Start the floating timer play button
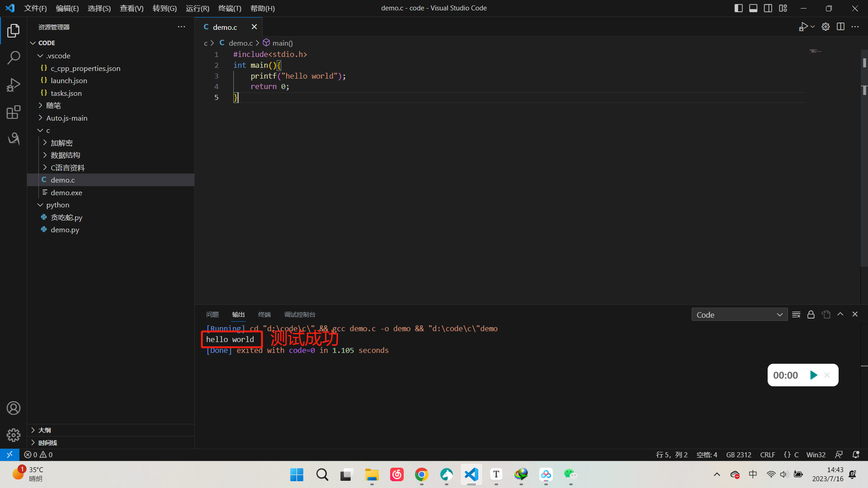 click(x=814, y=375)
